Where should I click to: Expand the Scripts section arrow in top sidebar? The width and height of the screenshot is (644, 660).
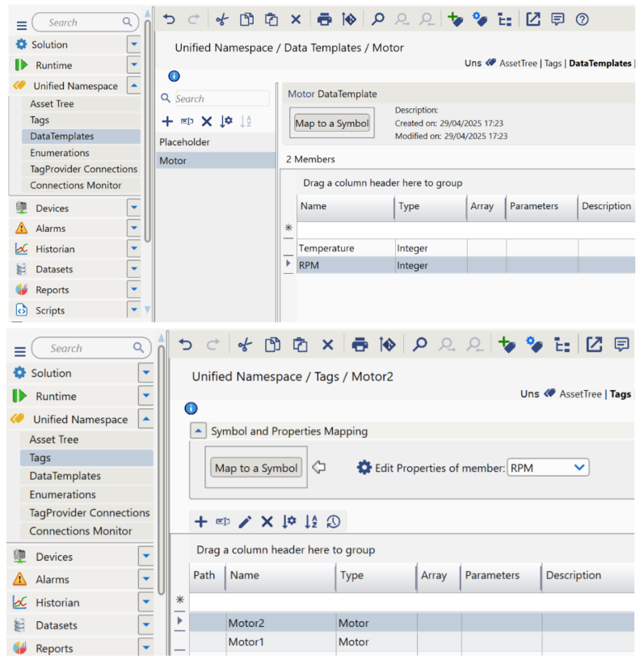(x=134, y=310)
